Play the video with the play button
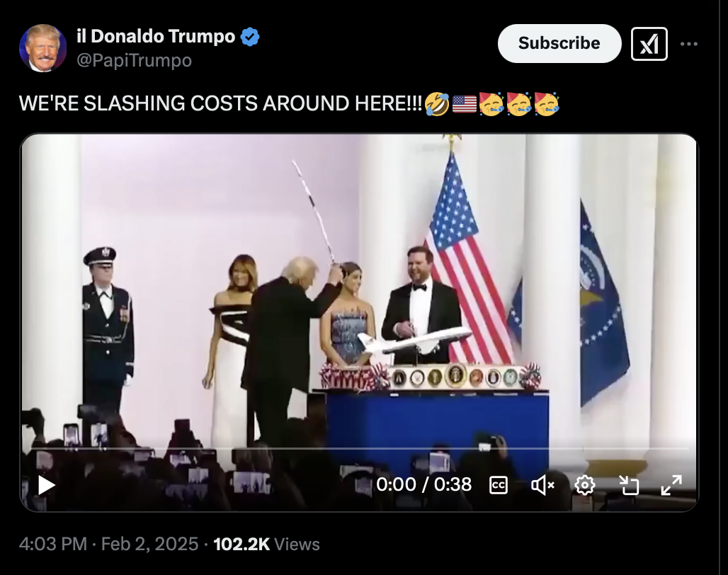 point(46,486)
